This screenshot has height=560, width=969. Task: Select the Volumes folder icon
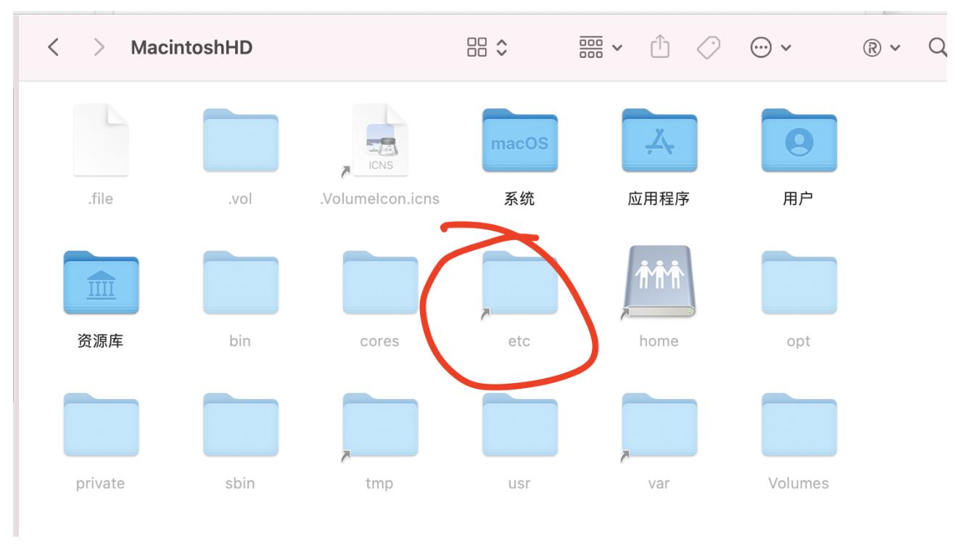coord(799,424)
